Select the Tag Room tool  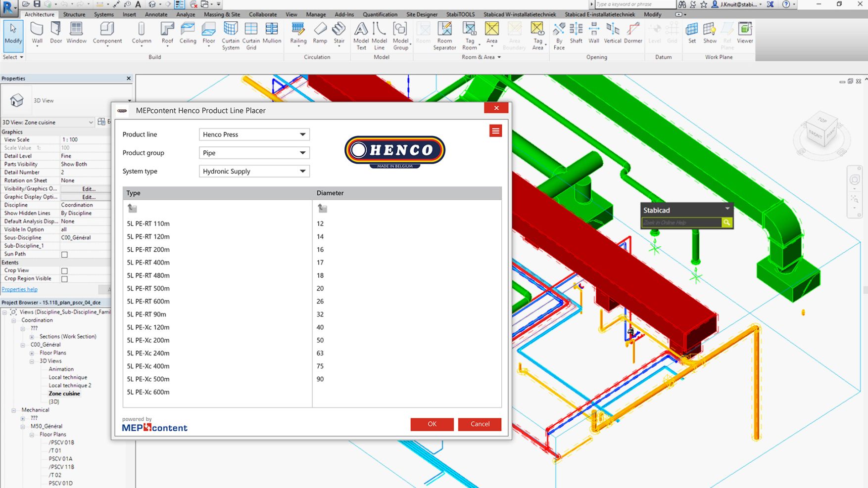point(469,36)
